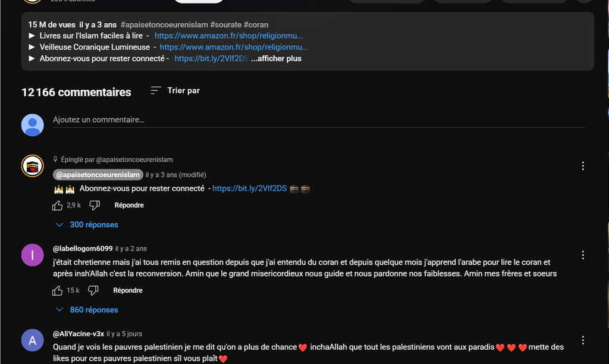Expand the 300 réponses thread
The height and width of the screenshot is (364, 609).
87,225
